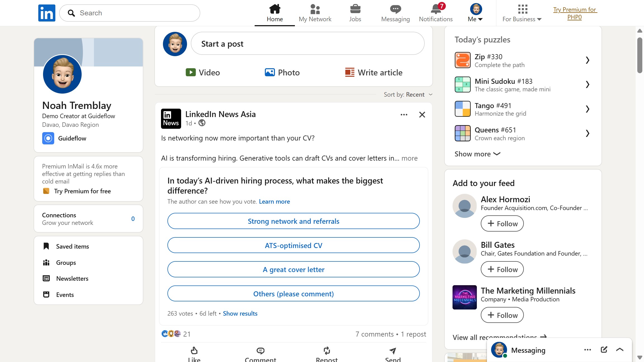Expand the Messaging overlay chevron
The image size is (644, 362).
coord(620,350)
